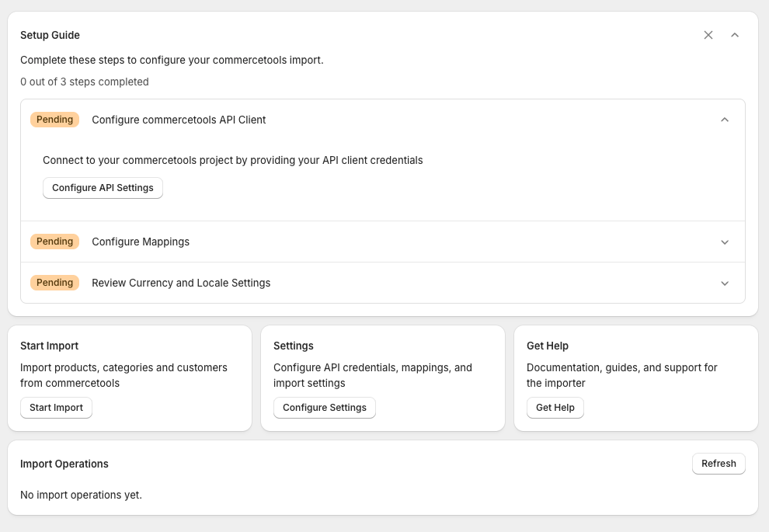Screen dimensions: 769x532
Task: Click the Setup Guide heading
Action: pyautogui.click(x=50, y=35)
